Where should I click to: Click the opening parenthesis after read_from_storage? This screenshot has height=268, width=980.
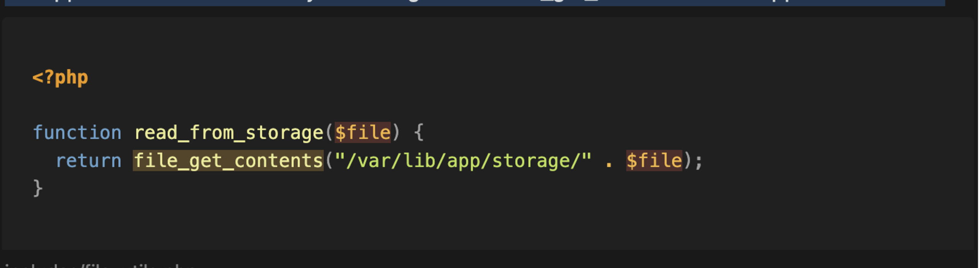tap(329, 132)
